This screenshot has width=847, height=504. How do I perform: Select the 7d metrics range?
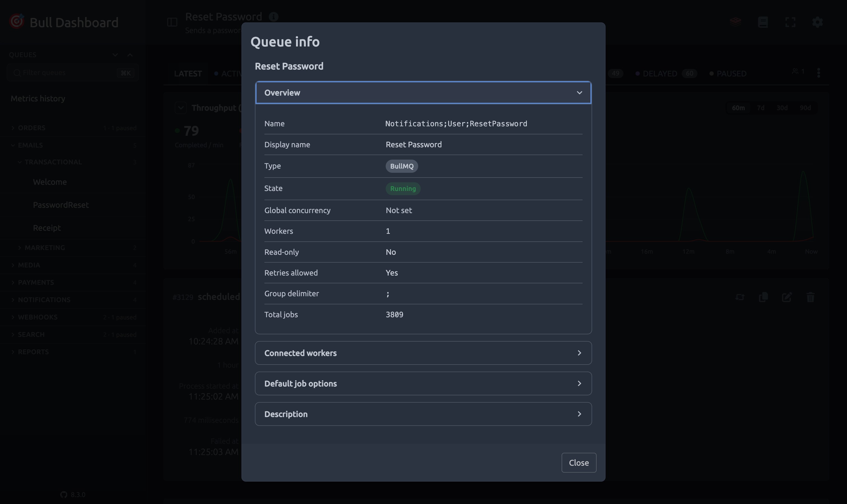(760, 108)
